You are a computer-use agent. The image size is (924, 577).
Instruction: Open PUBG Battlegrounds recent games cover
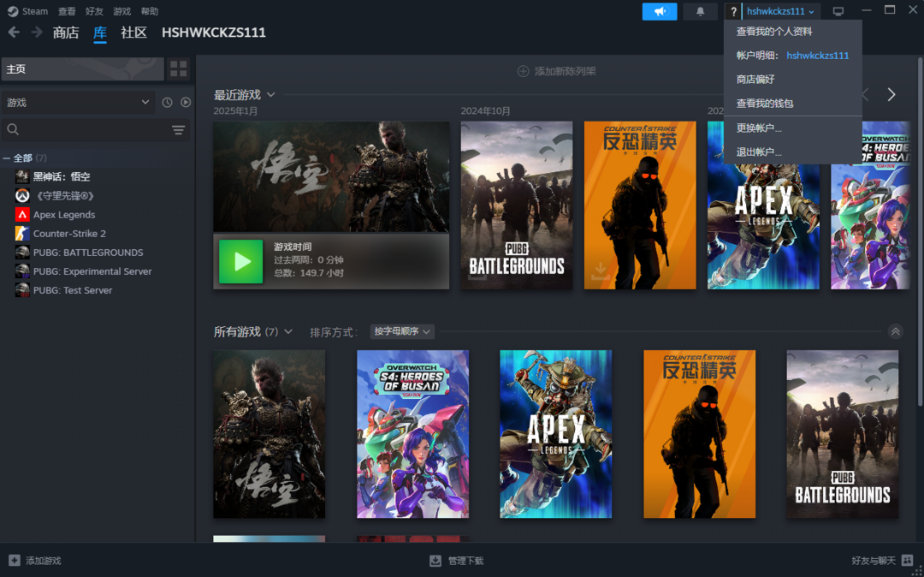click(x=517, y=205)
